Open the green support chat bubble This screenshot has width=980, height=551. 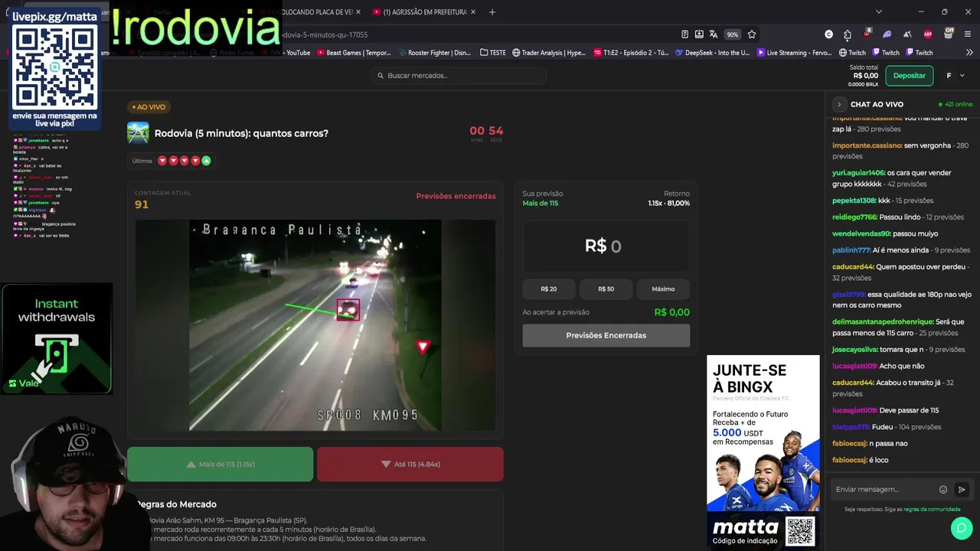(962, 528)
